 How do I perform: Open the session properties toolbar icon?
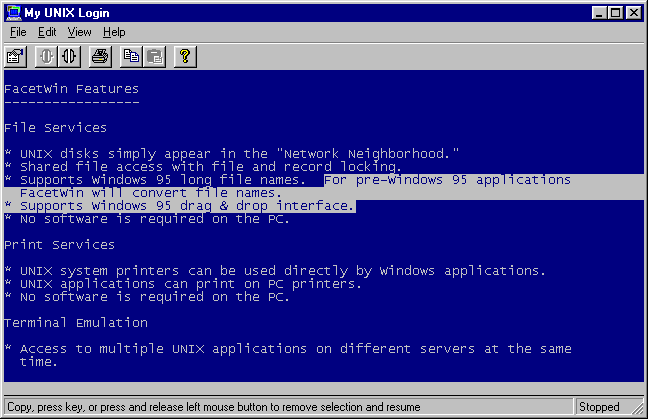(x=15, y=56)
